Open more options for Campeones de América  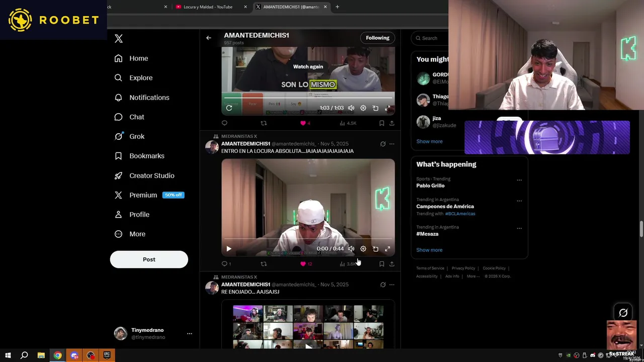(x=519, y=201)
